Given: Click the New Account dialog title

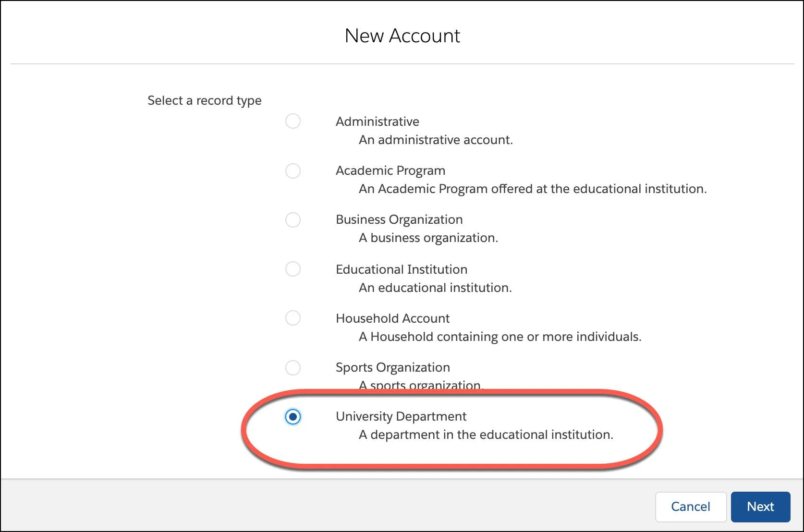Looking at the screenshot, I should [x=402, y=36].
